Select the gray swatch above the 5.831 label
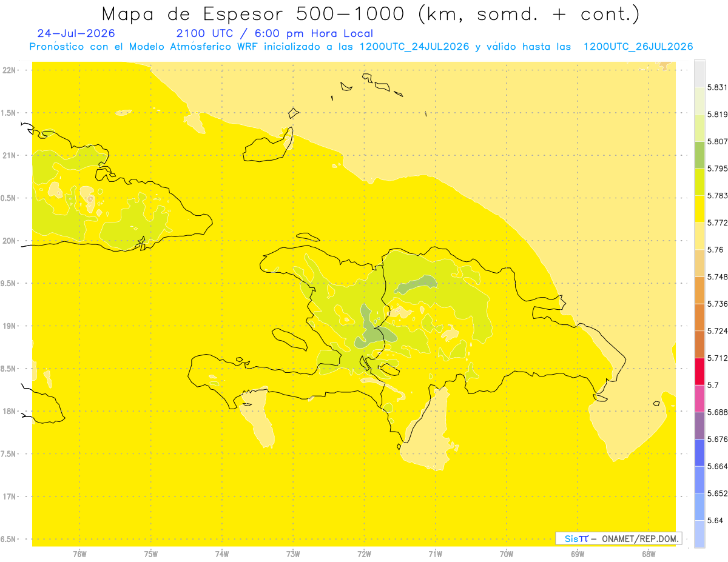This screenshot has width=728, height=562. point(699,74)
